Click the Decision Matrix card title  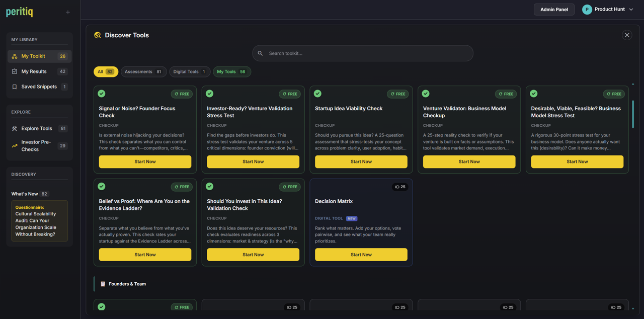(334, 201)
